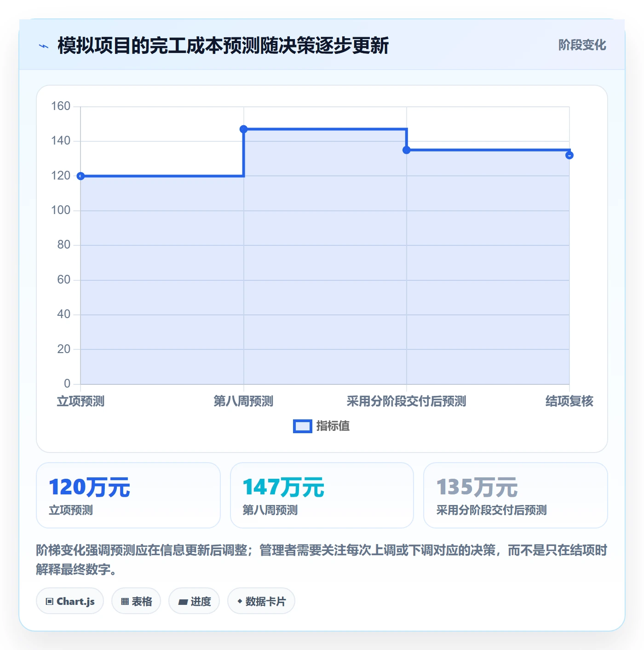Click the 采用分阶段交付后预测 x-axis label
The height and width of the screenshot is (650, 644).
[407, 401]
